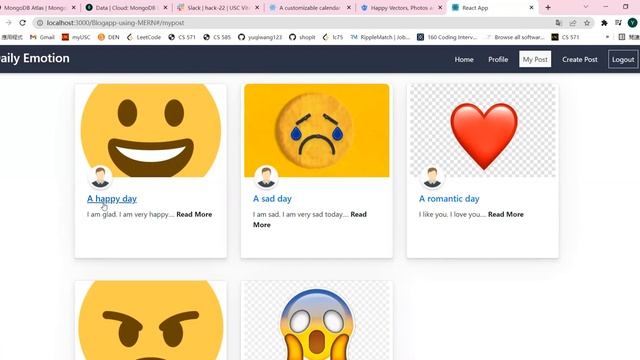Open the crying cookie post image
This screenshot has height=360, width=640.
click(317, 131)
